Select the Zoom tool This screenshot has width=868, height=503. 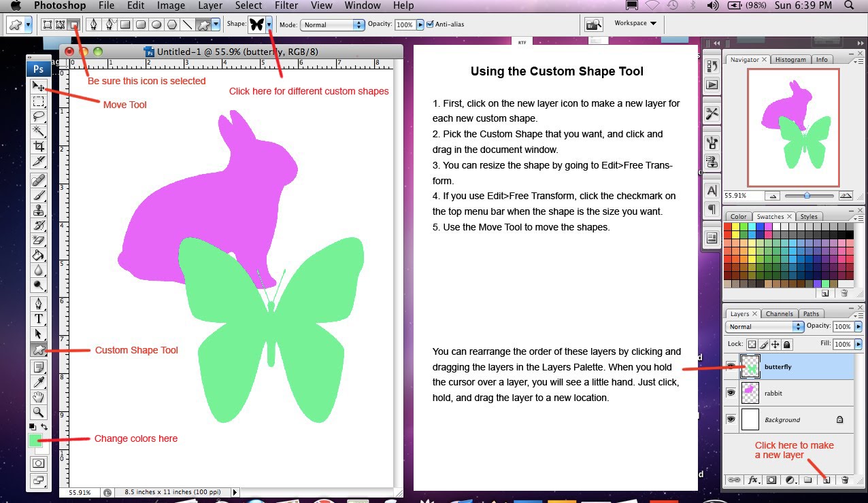[x=39, y=413]
